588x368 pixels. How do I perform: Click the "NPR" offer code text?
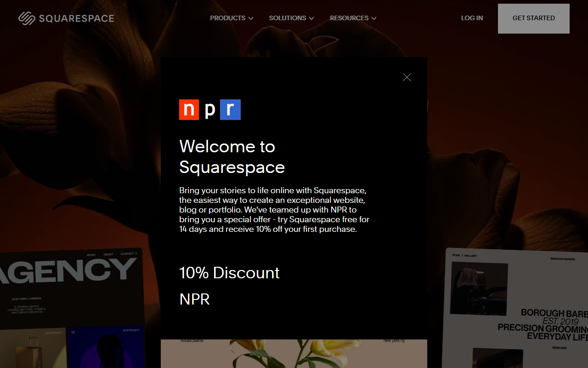tap(194, 299)
